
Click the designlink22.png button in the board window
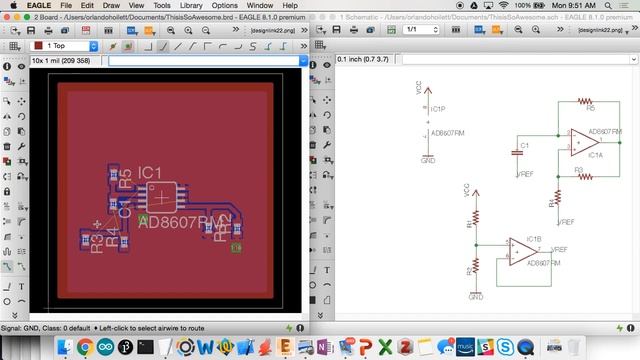(x=273, y=31)
